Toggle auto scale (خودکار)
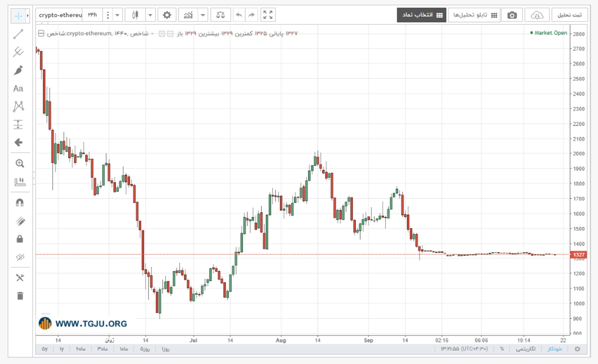The width and height of the screenshot is (598, 364). pos(554,349)
